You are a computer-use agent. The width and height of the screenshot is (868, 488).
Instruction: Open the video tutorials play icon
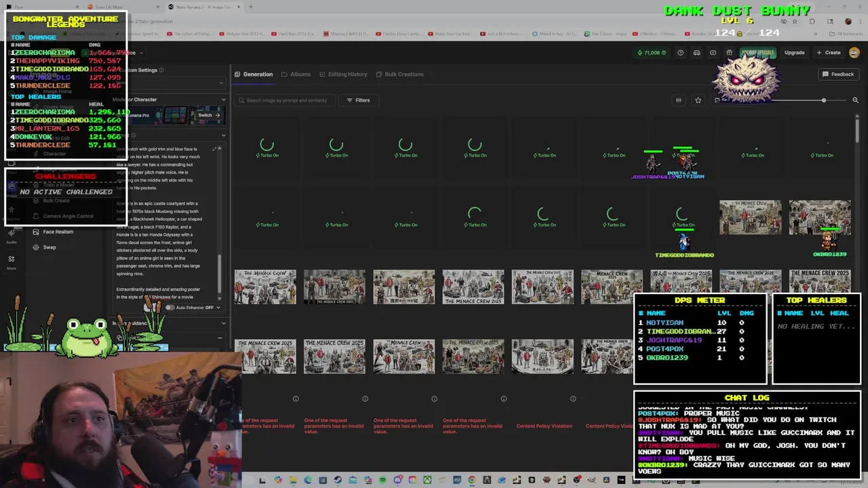(x=713, y=52)
